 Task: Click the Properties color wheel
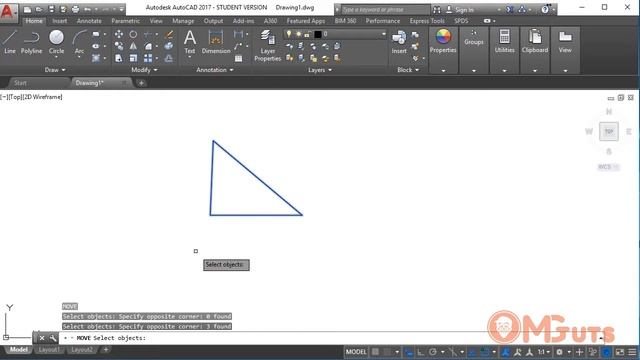click(443, 37)
